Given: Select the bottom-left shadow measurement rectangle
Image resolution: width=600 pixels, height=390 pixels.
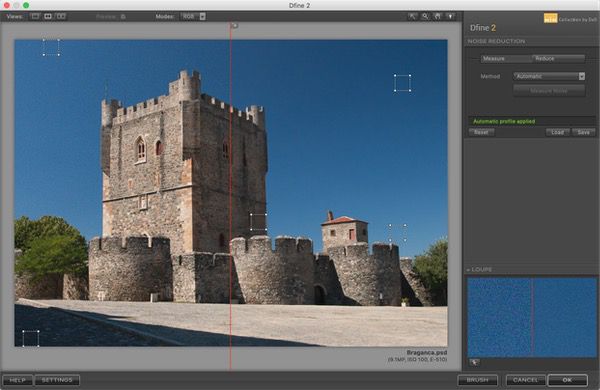Looking at the screenshot, I should click(x=31, y=339).
